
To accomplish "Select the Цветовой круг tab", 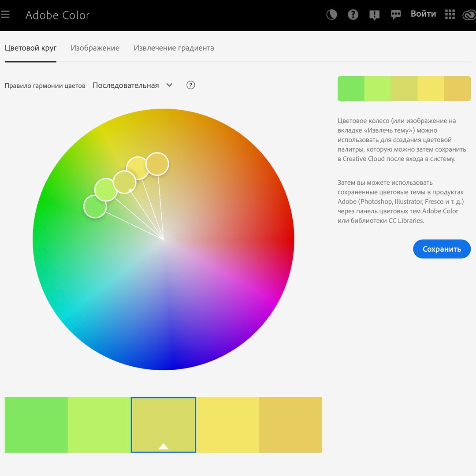I will [31, 48].
